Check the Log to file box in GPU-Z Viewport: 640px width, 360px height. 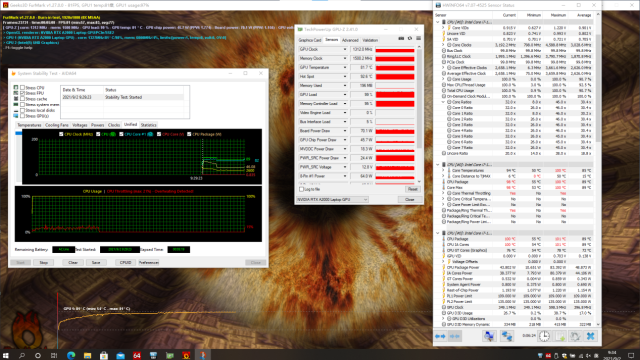pos(301,189)
